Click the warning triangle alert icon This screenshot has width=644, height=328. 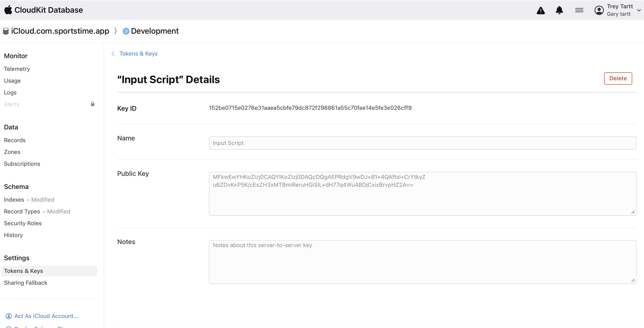pos(541,10)
